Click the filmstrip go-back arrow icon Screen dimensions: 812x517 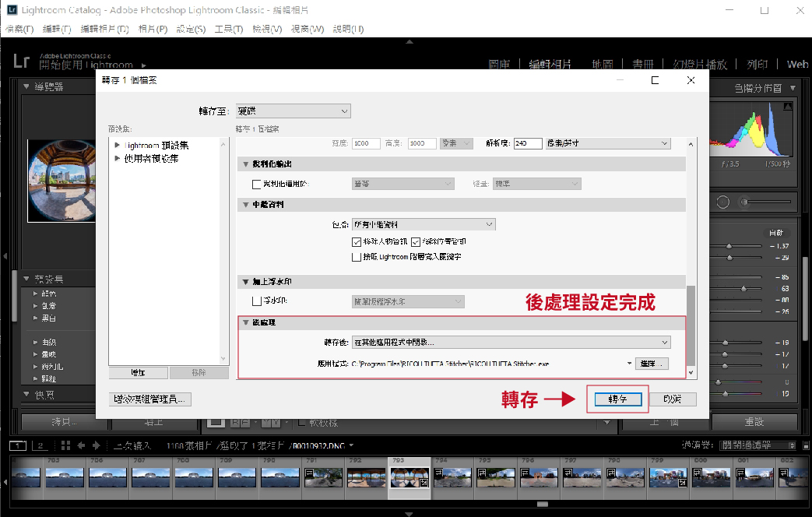pyautogui.click(x=83, y=445)
